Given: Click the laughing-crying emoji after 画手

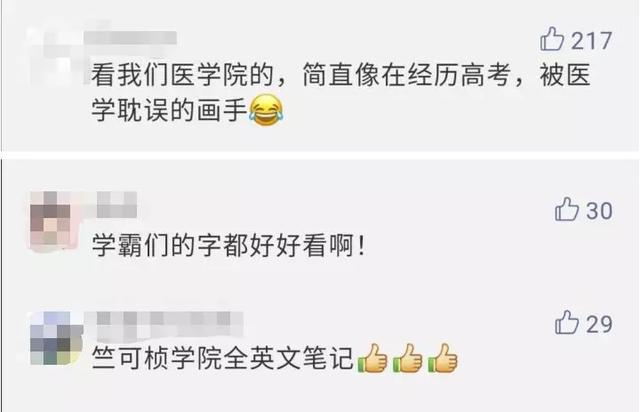Looking at the screenshot, I should (266, 110).
